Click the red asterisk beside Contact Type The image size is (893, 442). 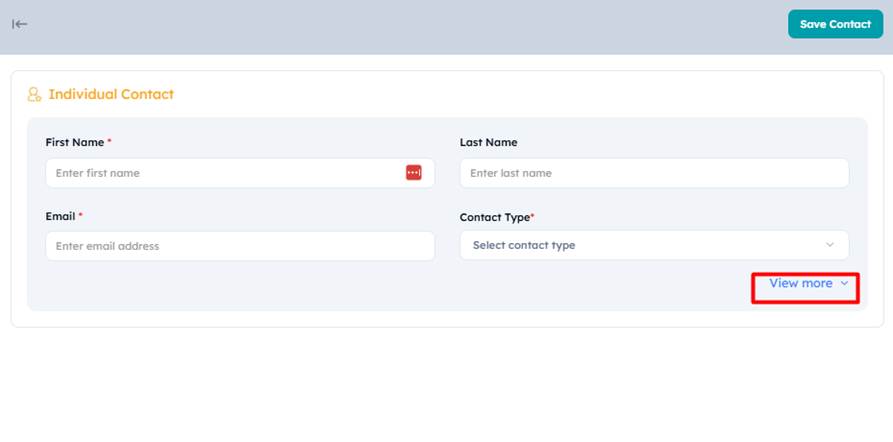[x=532, y=215]
